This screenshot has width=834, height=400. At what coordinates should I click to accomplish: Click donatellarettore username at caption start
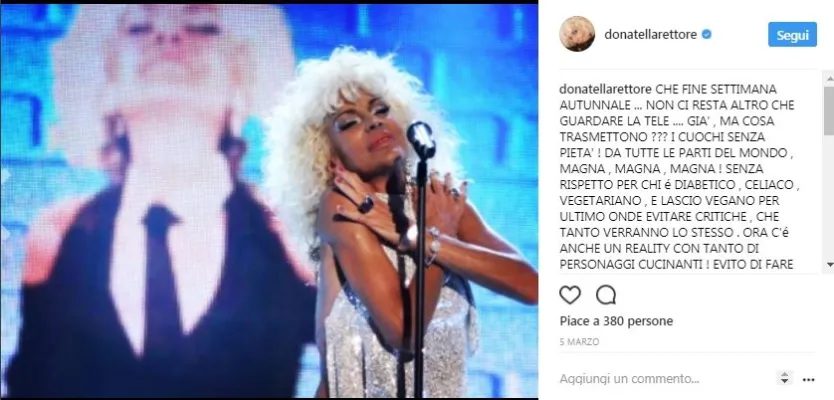coord(605,89)
